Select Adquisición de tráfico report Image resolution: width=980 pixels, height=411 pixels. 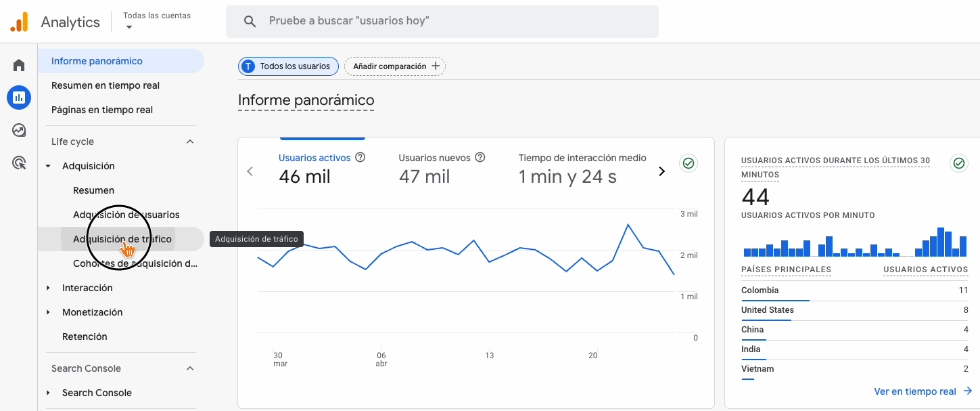coord(122,239)
